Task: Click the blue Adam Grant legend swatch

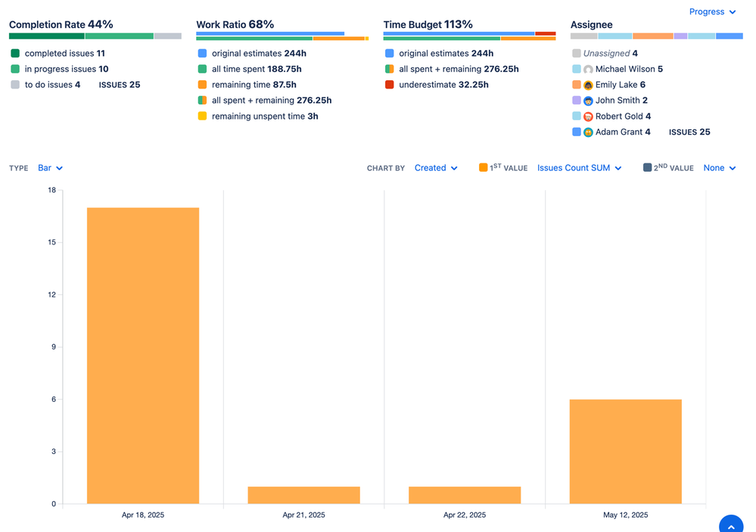Action: [576, 132]
